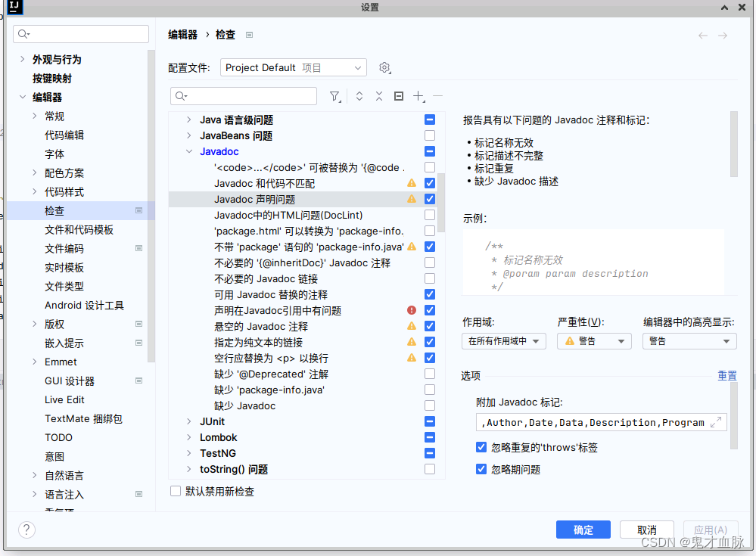Open the inspection filter funnel icon
The image size is (756, 556).
point(335,96)
